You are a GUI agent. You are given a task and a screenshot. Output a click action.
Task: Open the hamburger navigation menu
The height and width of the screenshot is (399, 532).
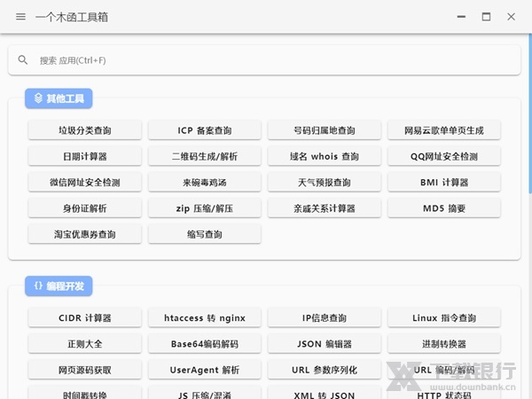20,17
